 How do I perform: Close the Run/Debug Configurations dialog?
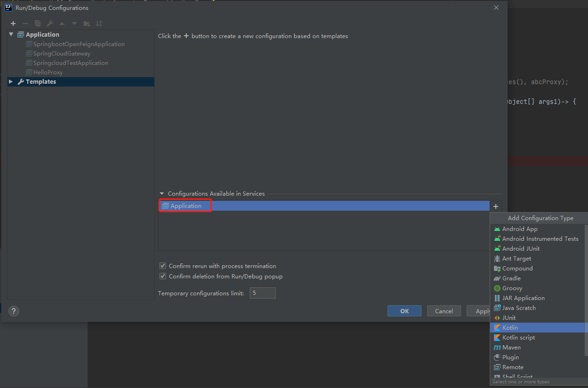496,8
